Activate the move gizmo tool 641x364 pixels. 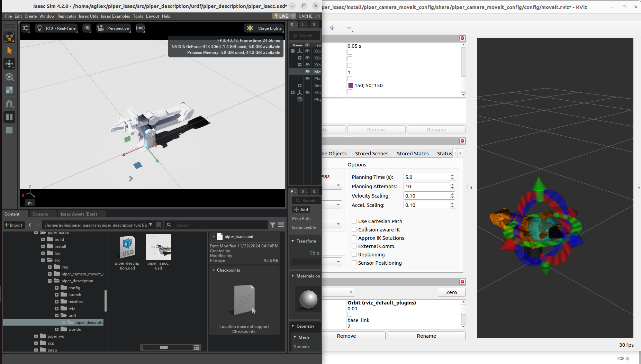pyautogui.click(x=9, y=64)
